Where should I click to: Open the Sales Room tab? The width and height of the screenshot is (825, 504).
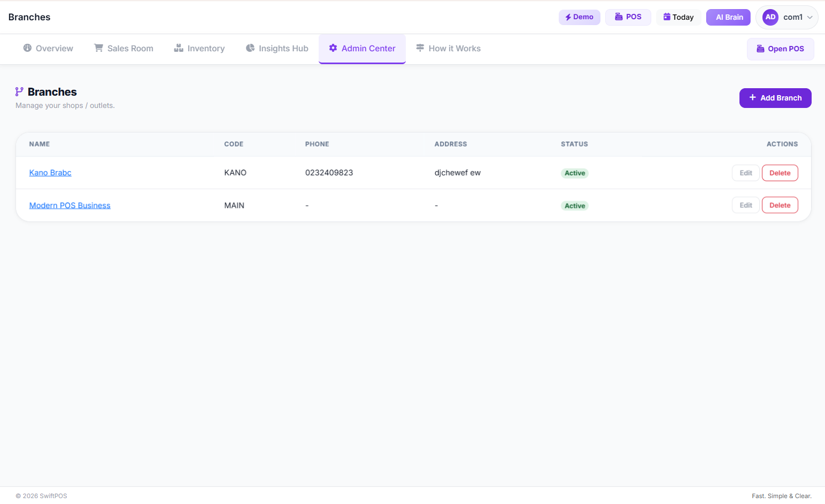click(x=124, y=49)
